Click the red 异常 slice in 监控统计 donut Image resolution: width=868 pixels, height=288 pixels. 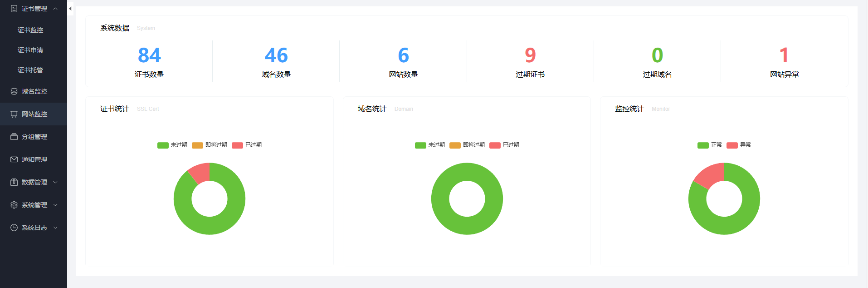[x=711, y=176]
